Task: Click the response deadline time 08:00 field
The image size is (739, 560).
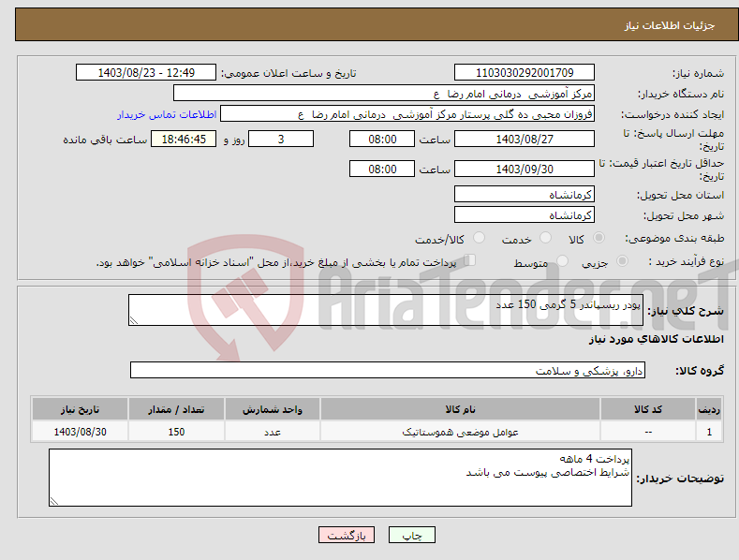Action: (382, 139)
